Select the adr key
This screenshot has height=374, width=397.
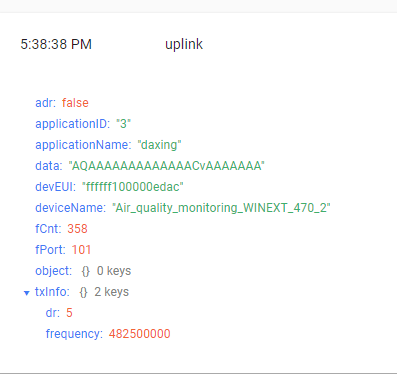coord(46,103)
